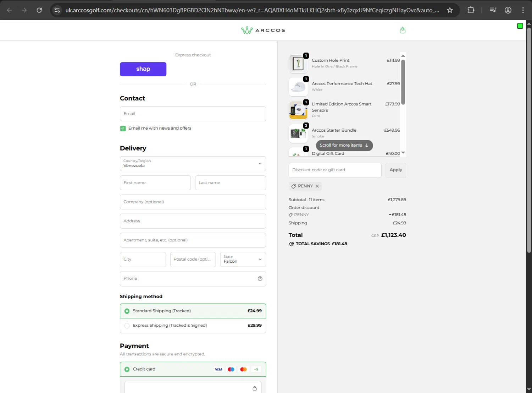Click the City field
The height and width of the screenshot is (393, 532).
click(143, 260)
